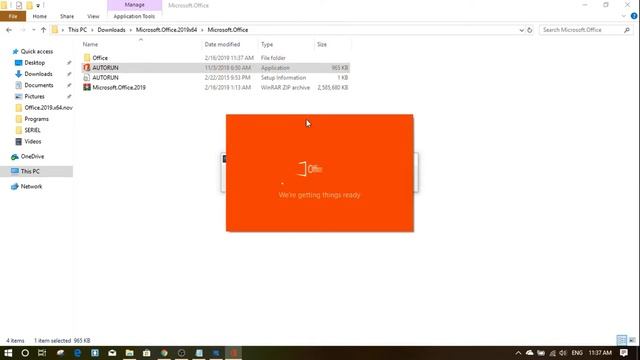Screen dimensions: 640x360
Task: Open Mail app from taskbar
Action: 112,353
